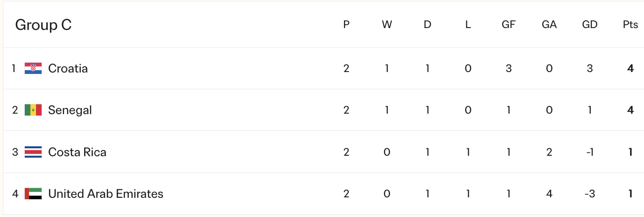
Task: Click the Group C heading
Action: tap(43, 25)
